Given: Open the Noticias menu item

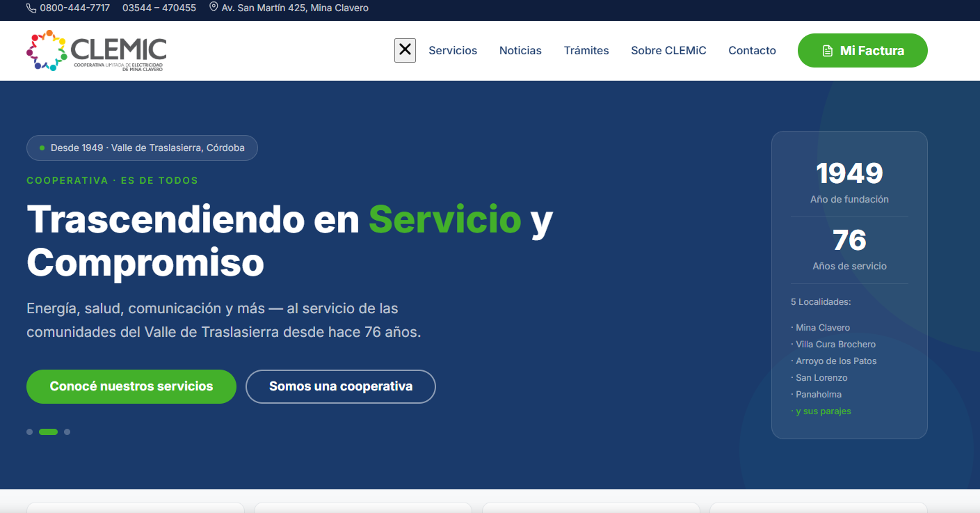Looking at the screenshot, I should [x=520, y=51].
